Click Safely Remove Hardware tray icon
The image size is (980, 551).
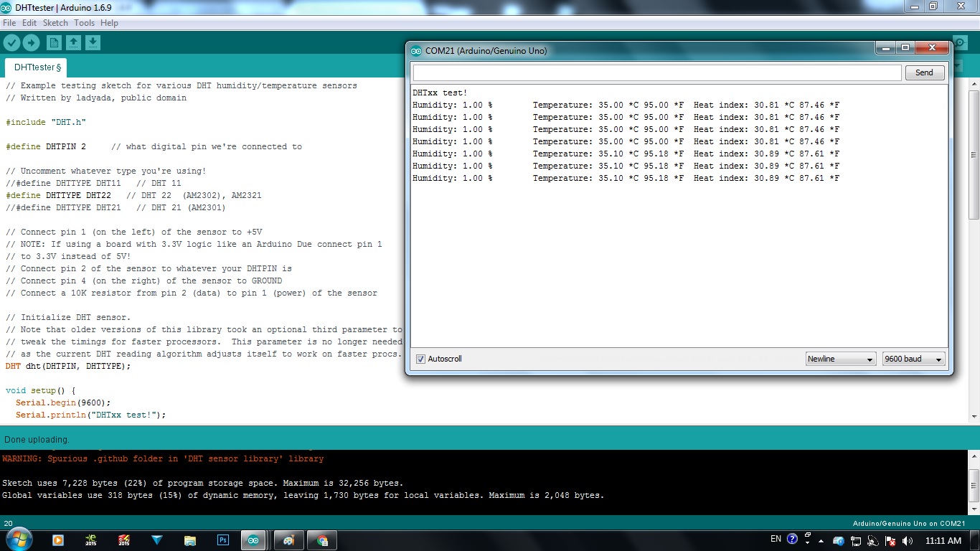coord(839,540)
